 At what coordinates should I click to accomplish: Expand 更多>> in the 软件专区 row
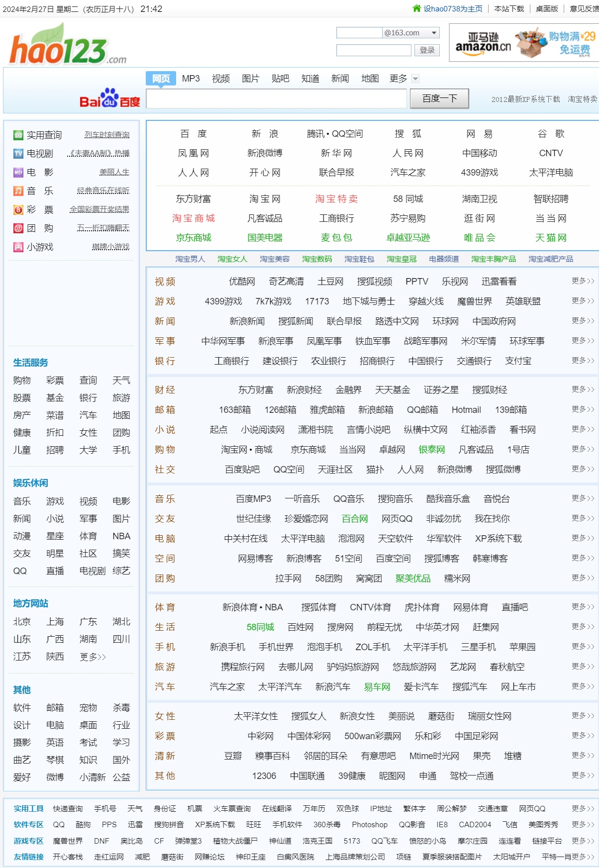tap(583, 824)
